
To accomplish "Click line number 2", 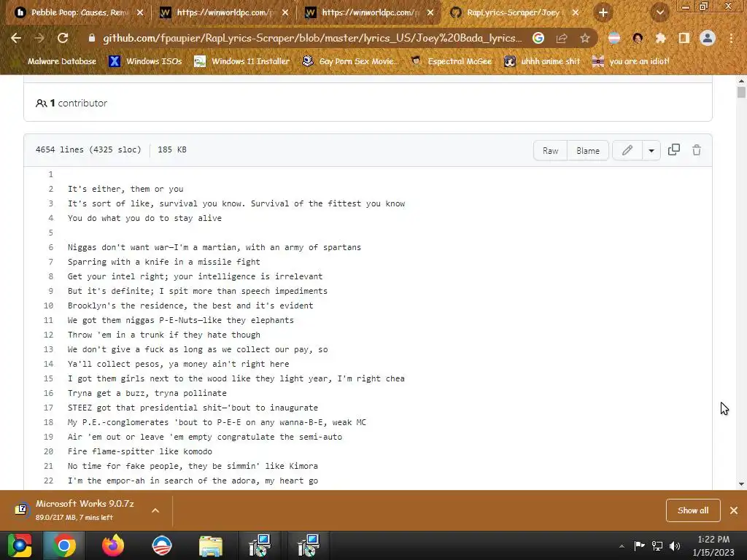I will [50, 189].
